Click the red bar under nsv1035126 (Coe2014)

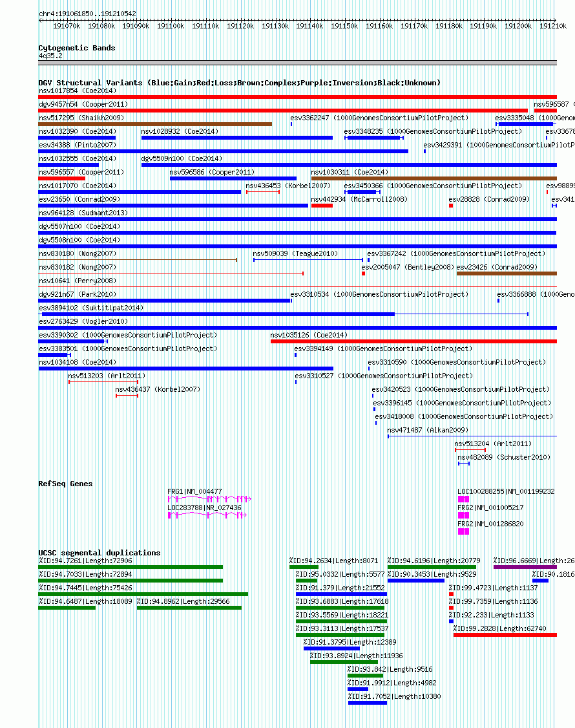(x=413, y=341)
